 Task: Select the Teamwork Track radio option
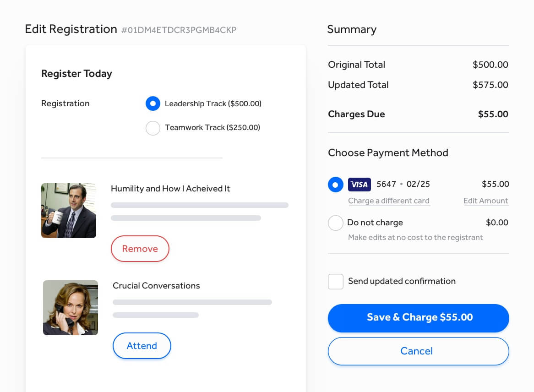[x=153, y=128]
